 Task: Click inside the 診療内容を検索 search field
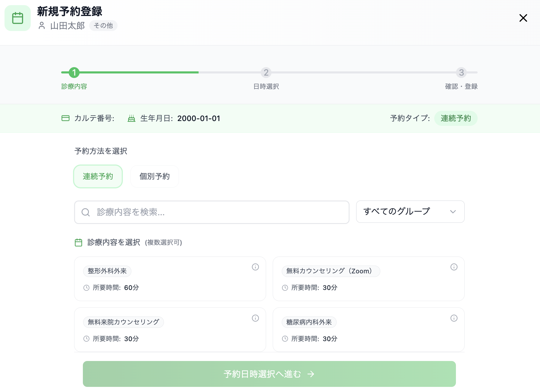[x=211, y=212]
